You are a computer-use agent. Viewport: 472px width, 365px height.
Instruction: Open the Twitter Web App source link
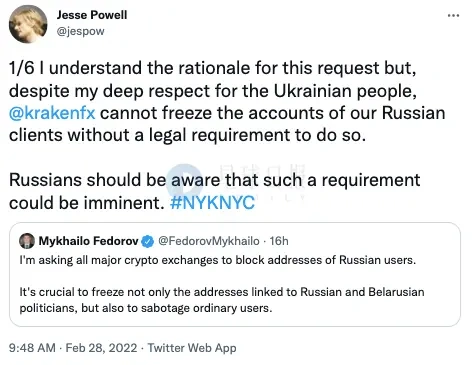[x=192, y=348]
